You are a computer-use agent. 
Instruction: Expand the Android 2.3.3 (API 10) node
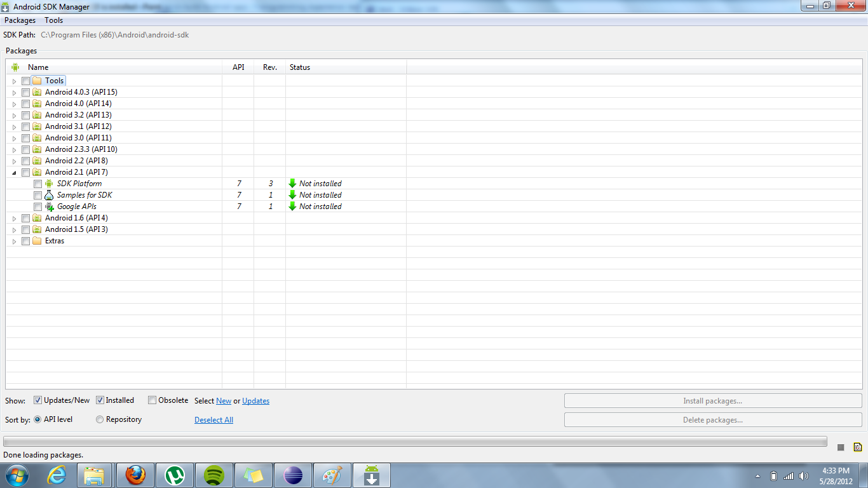14,150
